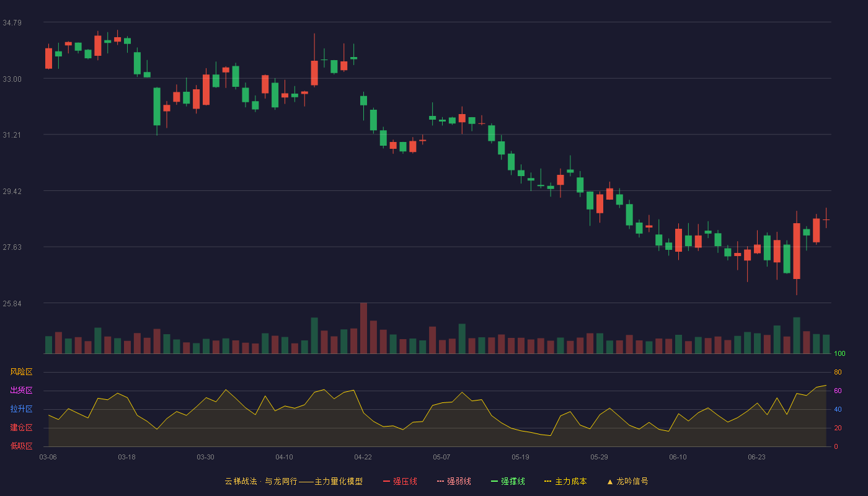Select the 低吸区 zone label
The width and height of the screenshot is (868, 496).
point(21,446)
